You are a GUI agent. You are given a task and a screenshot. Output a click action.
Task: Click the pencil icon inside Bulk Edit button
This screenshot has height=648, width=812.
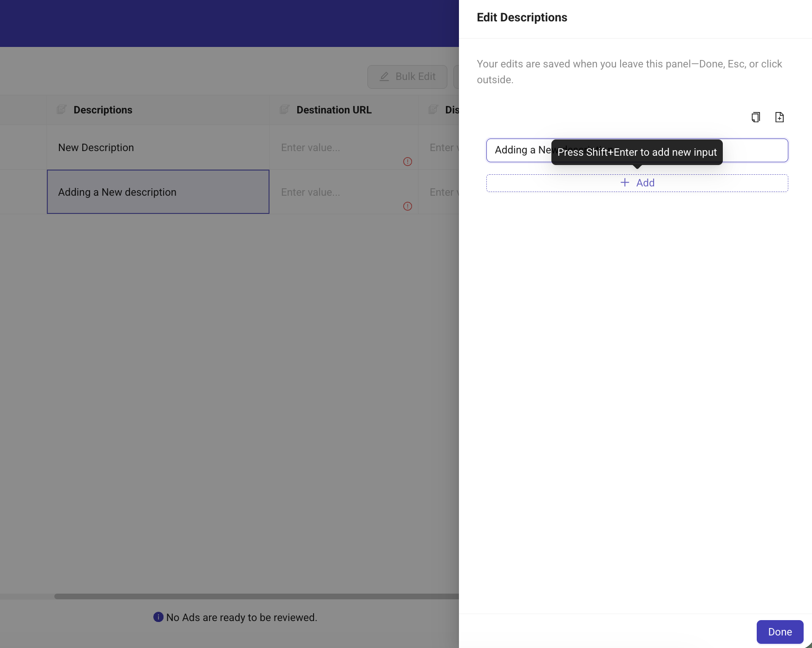(384, 77)
